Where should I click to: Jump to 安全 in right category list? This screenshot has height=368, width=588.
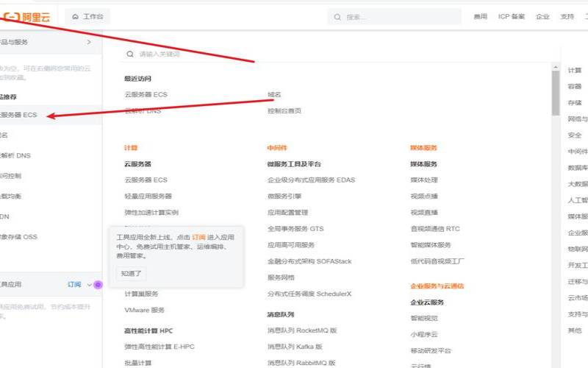[575, 135]
